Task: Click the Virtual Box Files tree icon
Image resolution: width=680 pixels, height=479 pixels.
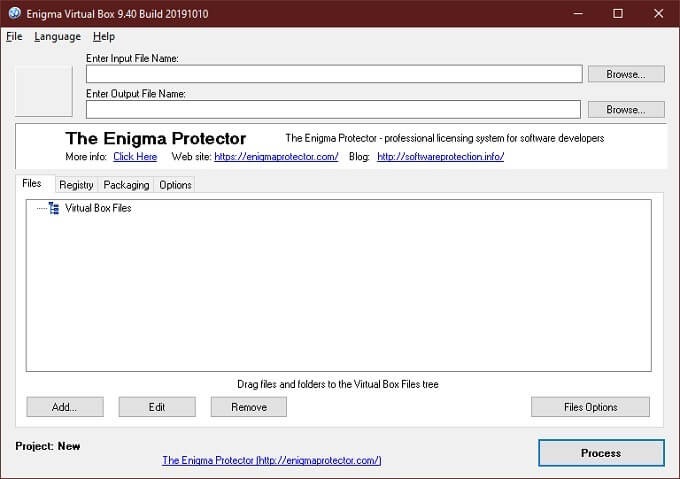Action: click(x=54, y=208)
